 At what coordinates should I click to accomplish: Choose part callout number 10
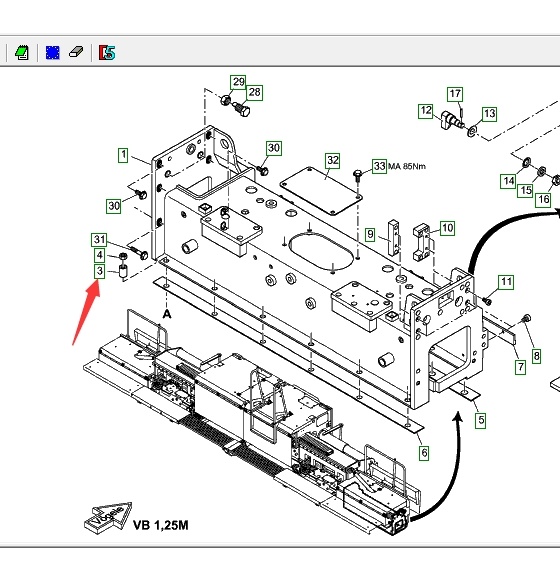pyautogui.click(x=447, y=228)
